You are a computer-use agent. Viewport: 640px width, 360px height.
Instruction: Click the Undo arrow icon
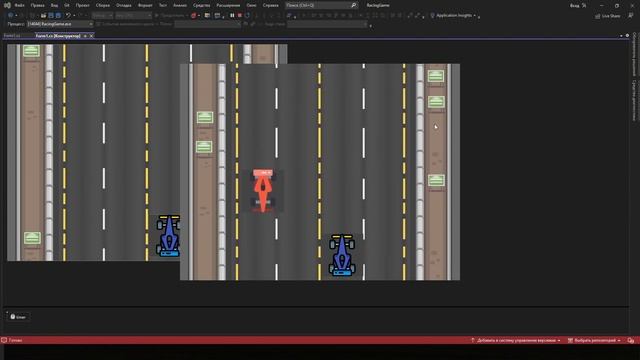click(x=68, y=16)
